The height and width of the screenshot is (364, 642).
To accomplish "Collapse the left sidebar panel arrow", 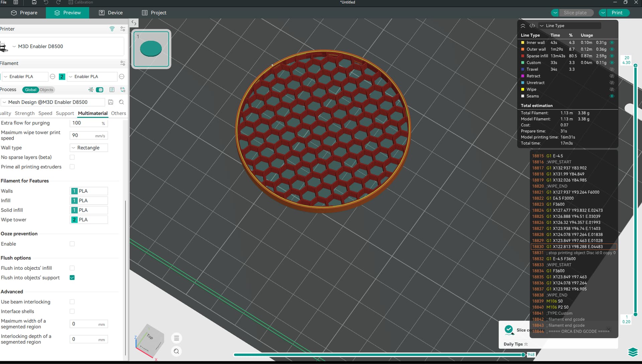I will (134, 23).
